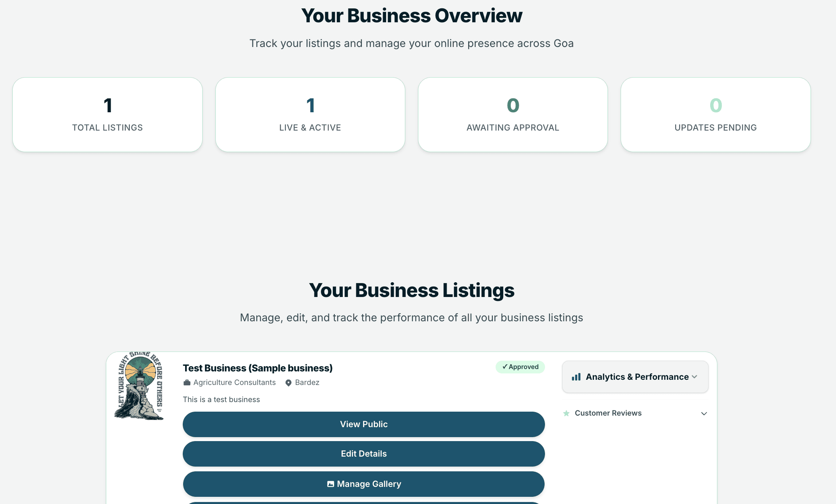Expand the Analytics & Performance panel
This screenshot has height=504, width=836.
pyautogui.click(x=635, y=377)
